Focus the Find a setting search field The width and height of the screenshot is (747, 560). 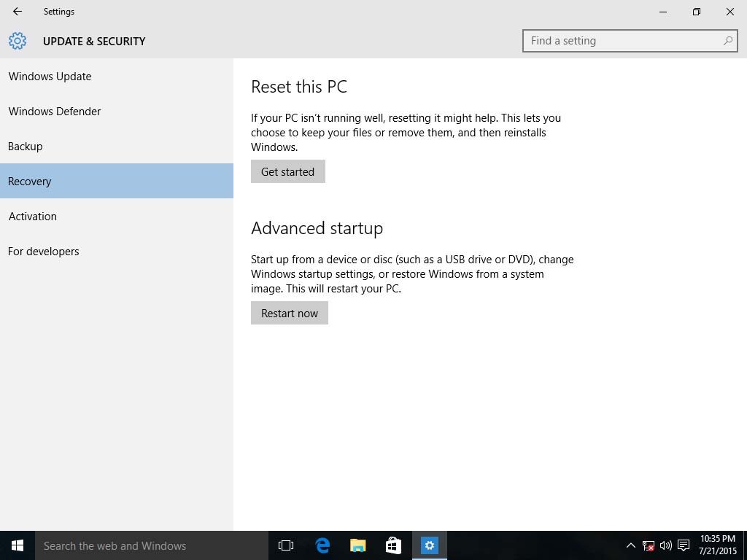point(624,41)
